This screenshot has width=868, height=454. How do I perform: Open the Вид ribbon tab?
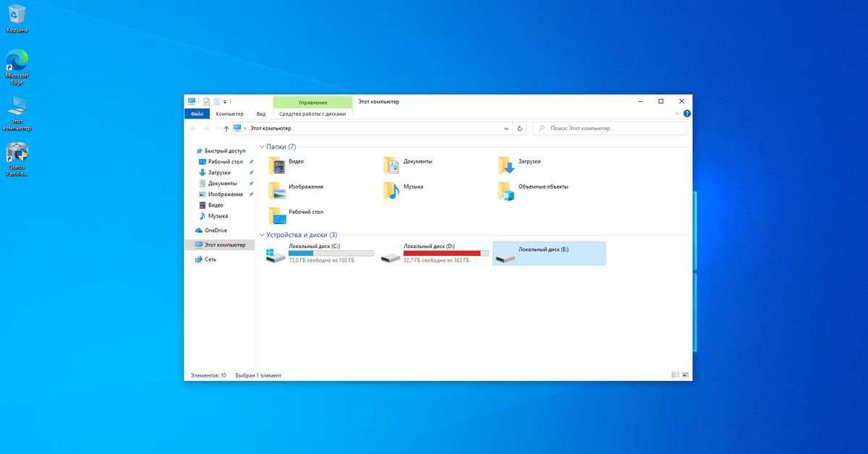click(x=260, y=113)
